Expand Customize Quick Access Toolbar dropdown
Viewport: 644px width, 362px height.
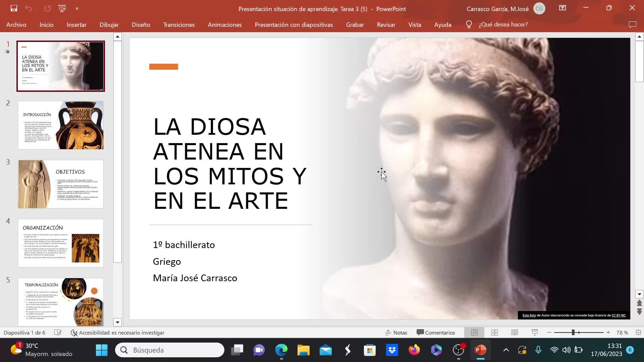(77, 8)
